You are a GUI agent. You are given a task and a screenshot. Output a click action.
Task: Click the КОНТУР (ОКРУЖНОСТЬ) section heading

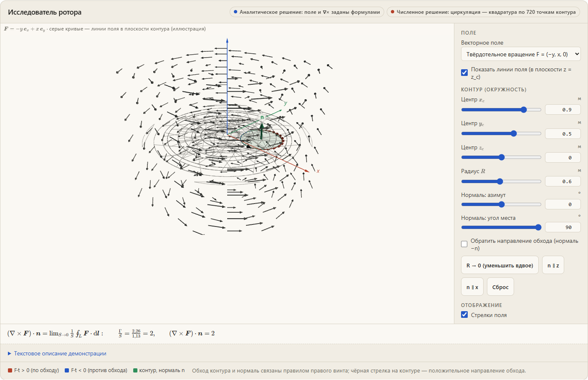coord(494,90)
